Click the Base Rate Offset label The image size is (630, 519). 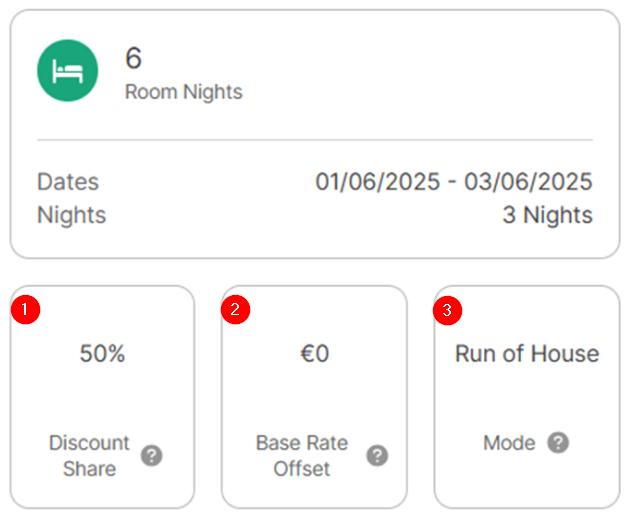point(301,456)
